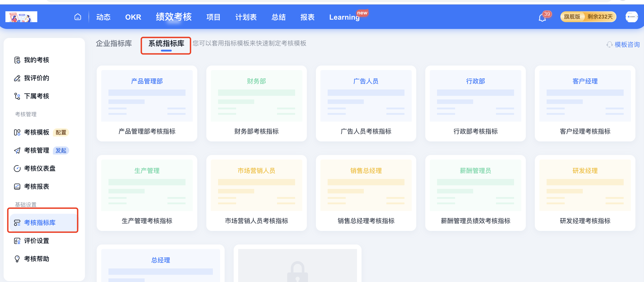Click the 评价设置 sidebar icon
Viewport: 644px width, 282px height.
pos(17,241)
